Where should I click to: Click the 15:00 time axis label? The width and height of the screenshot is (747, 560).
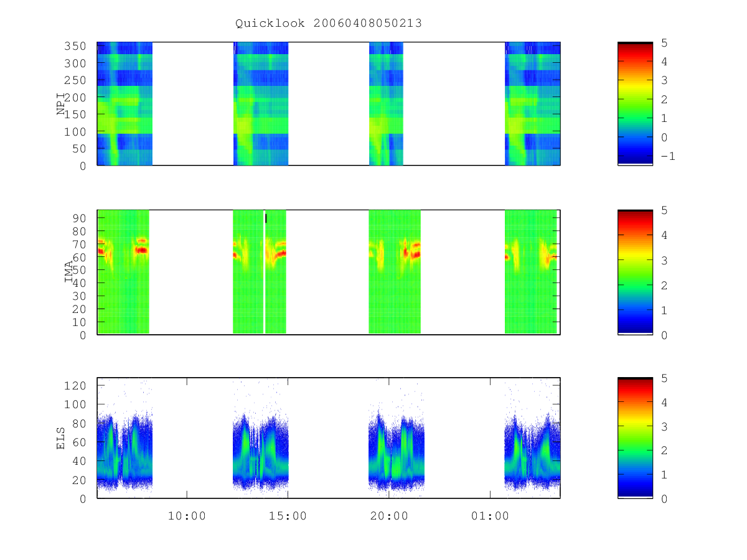[x=288, y=516]
